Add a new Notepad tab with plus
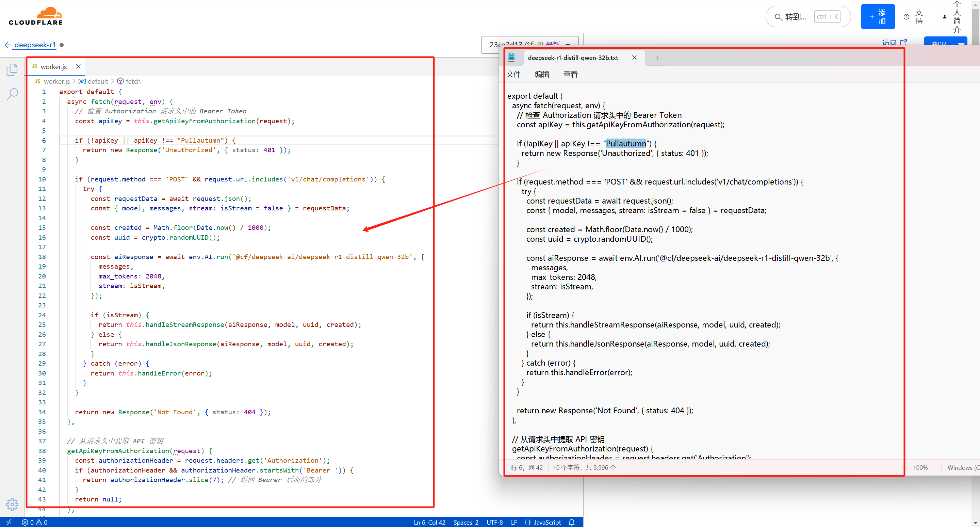The image size is (980, 527). tap(658, 58)
